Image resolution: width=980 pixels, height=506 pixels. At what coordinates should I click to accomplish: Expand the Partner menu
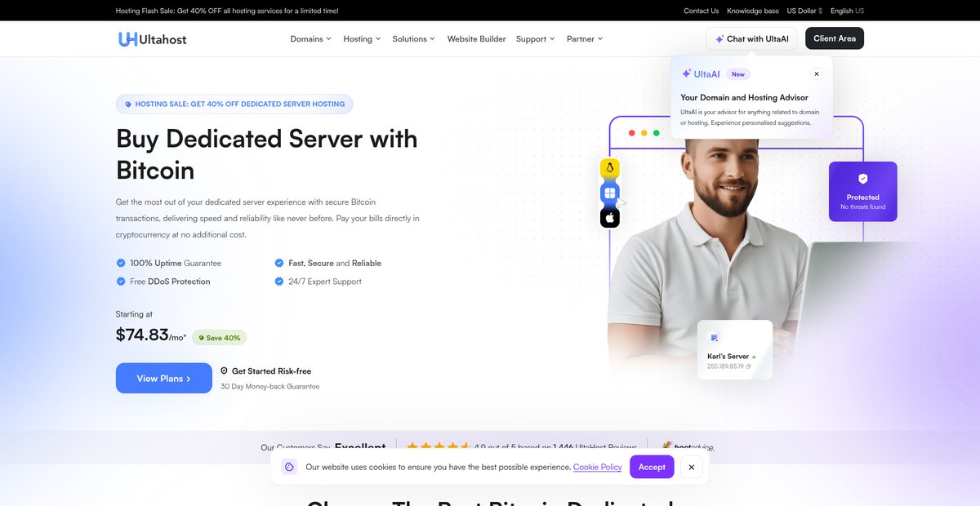pyautogui.click(x=585, y=38)
